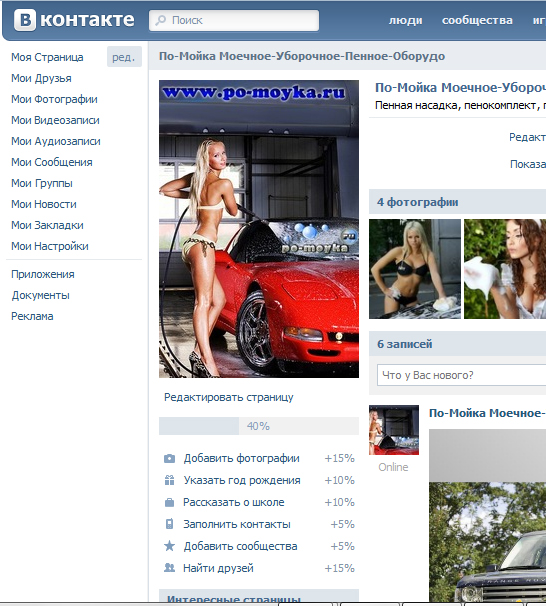This screenshot has width=546, height=606.
Task: Open Мои Видеозаписи
Action: (x=55, y=120)
